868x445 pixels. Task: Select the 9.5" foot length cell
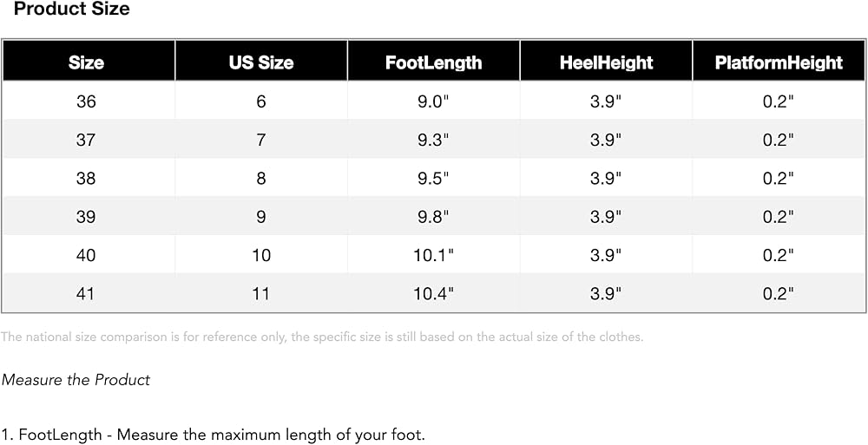[433, 178]
